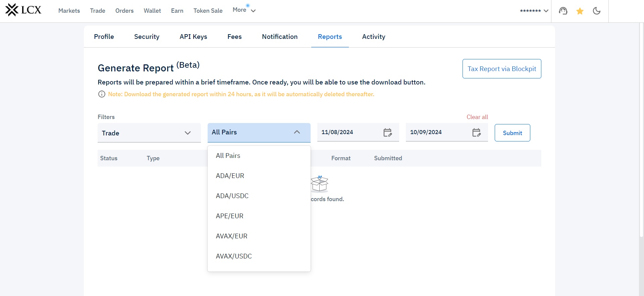Viewport: 644px width, 296px height.
Task: Click the Clear all link
Action: pyautogui.click(x=477, y=117)
